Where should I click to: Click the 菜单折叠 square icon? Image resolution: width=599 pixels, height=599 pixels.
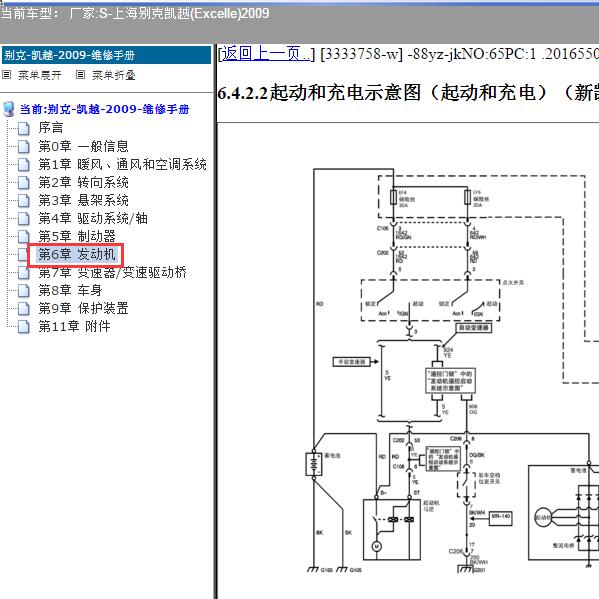(80, 74)
